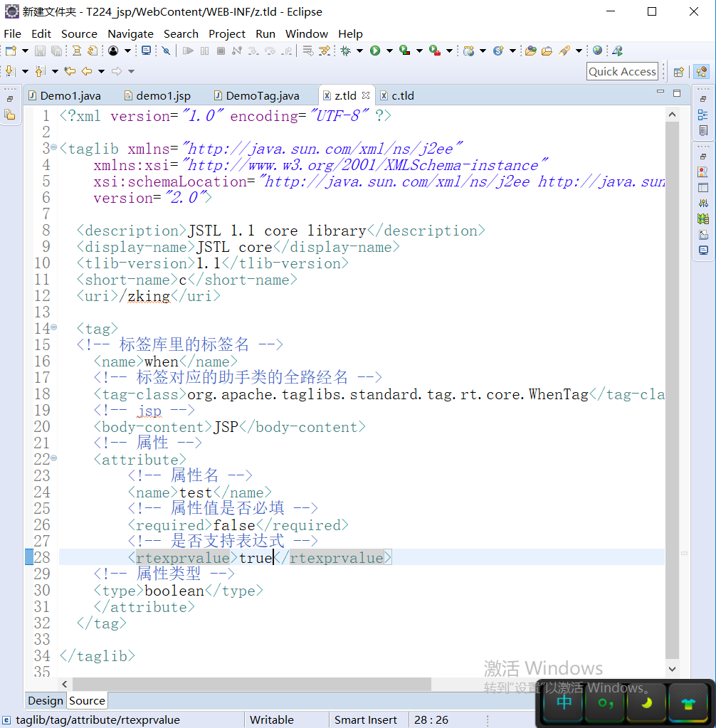Click the Chinese input mode indicator
Screen dimensions: 716x728
click(564, 702)
